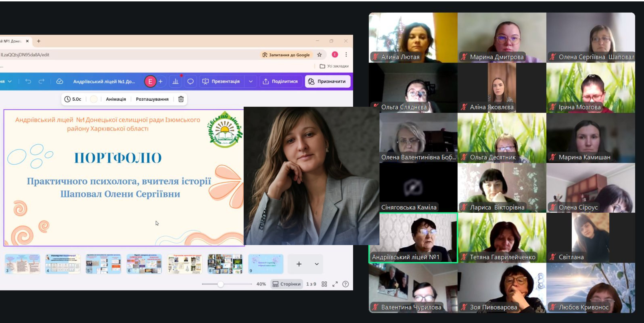
Task: Open the comments speech bubble icon
Action: pos(190,81)
